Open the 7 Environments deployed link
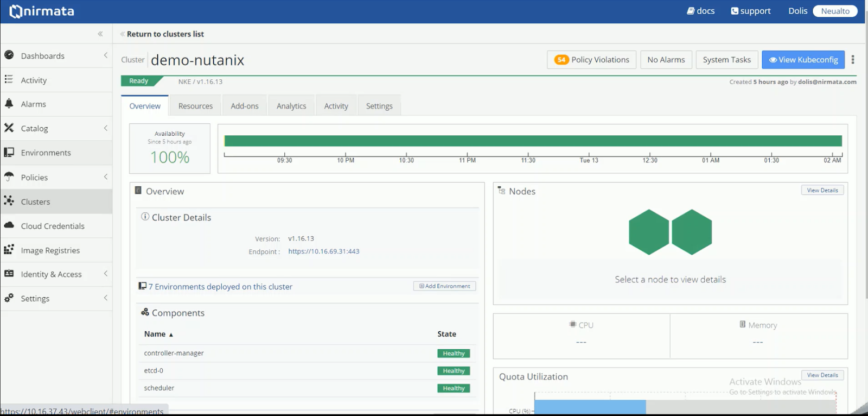 220,287
